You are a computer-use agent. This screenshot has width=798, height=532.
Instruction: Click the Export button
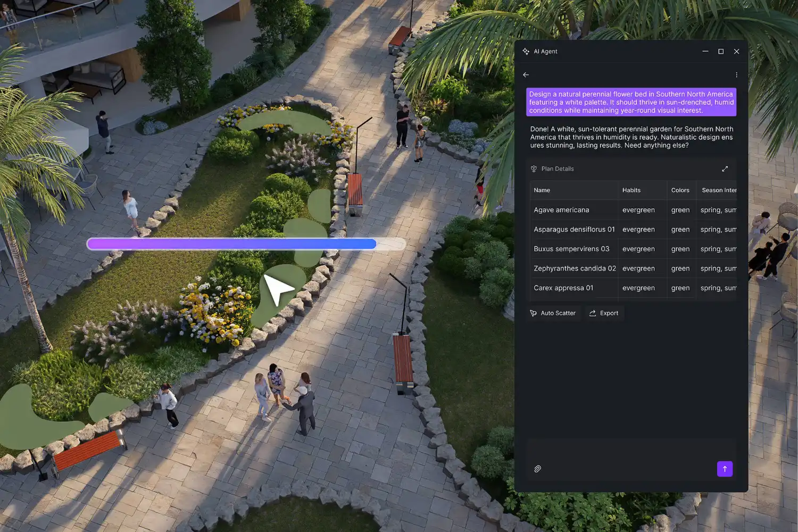pyautogui.click(x=604, y=313)
